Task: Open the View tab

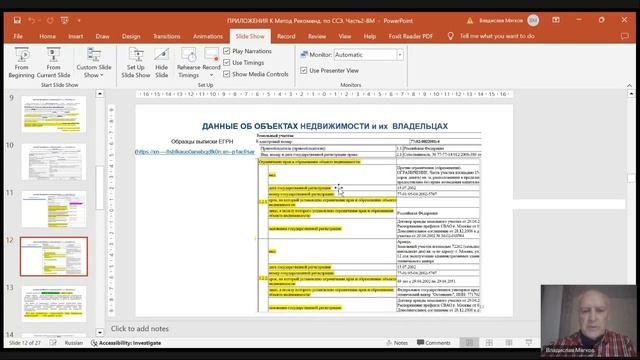Action: click(344, 36)
